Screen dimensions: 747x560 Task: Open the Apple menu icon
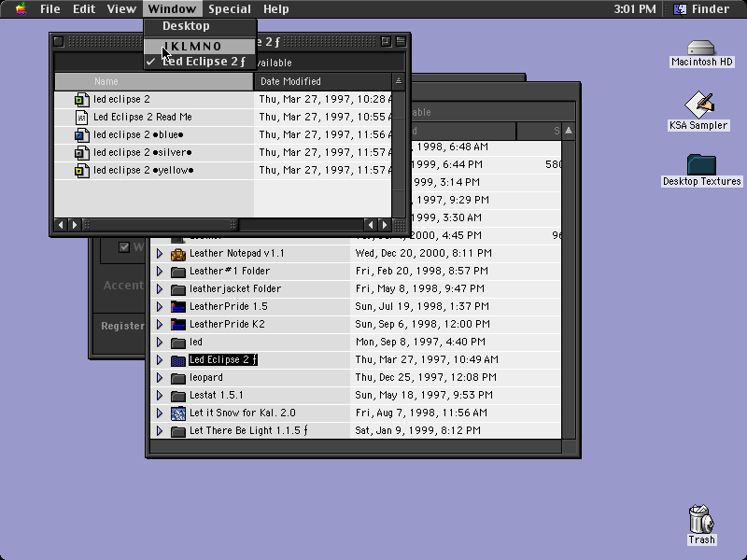tap(21, 8)
